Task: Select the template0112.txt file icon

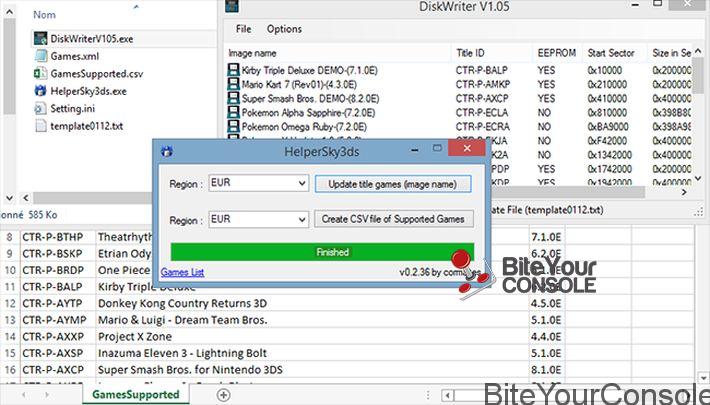Action: pos(41,126)
